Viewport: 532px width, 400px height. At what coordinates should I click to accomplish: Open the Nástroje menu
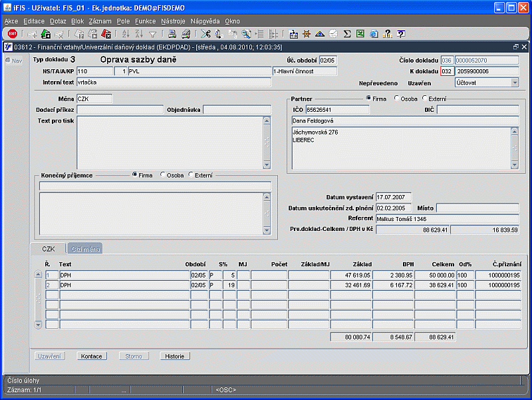coord(173,21)
